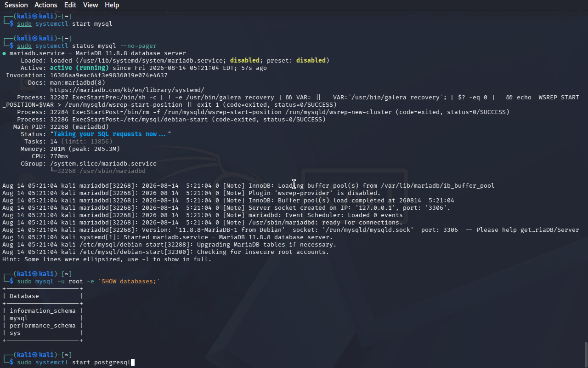Click 'Server socket created on IP' log line
Screen dimensions: 588x368
point(226,208)
